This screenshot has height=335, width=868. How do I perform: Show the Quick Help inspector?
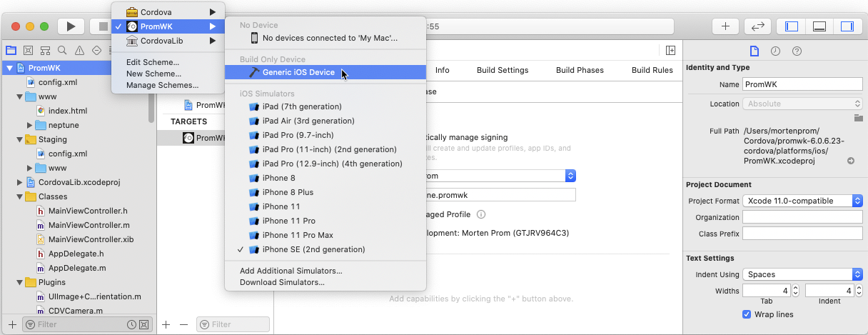tap(797, 51)
